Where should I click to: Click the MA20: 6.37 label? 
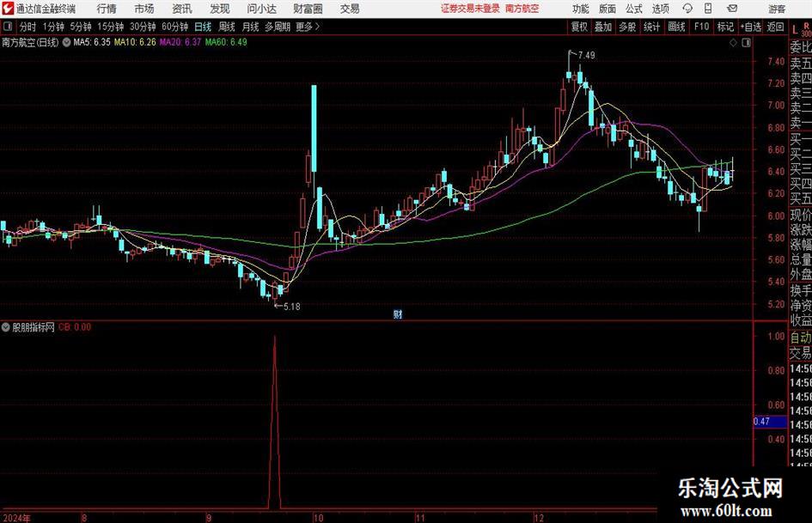[x=180, y=42]
